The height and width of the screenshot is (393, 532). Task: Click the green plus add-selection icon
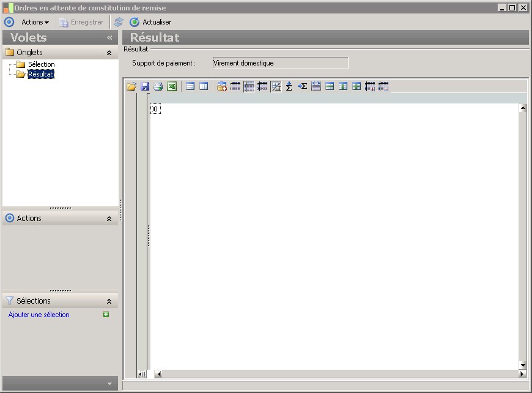point(106,314)
